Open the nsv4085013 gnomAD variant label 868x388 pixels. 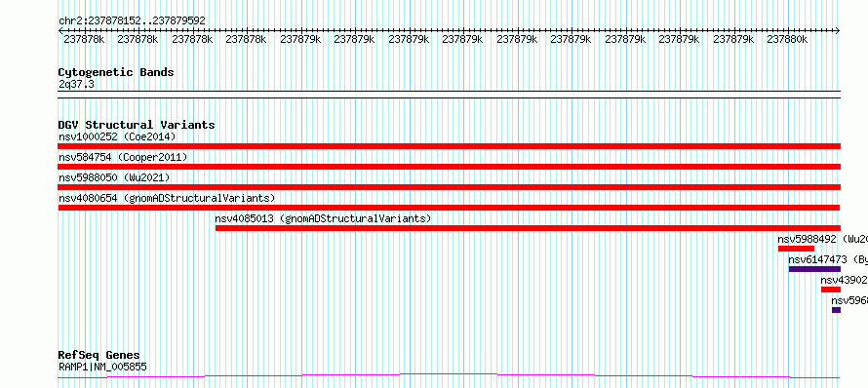click(323, 218)
